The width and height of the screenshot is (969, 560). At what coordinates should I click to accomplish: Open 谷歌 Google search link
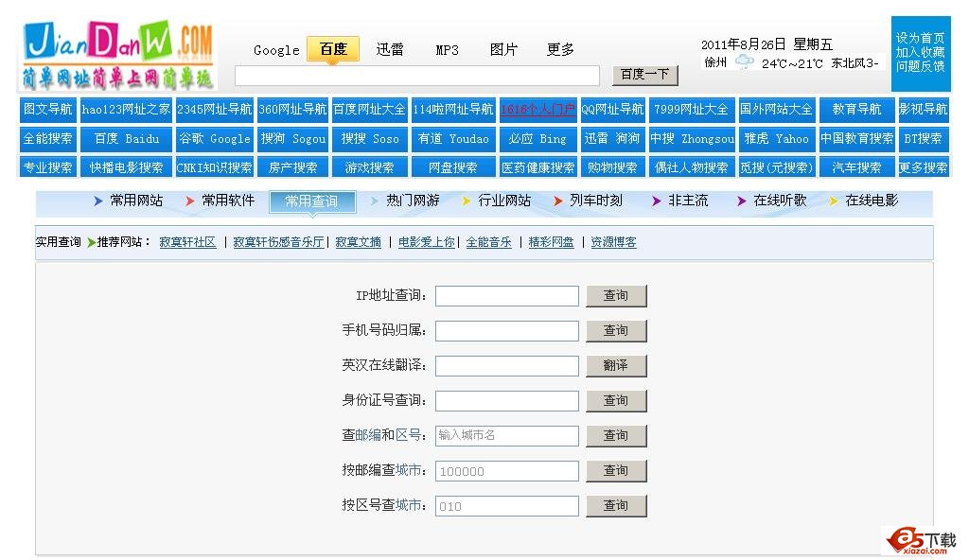pyautogui.click(x=215, y=139)
